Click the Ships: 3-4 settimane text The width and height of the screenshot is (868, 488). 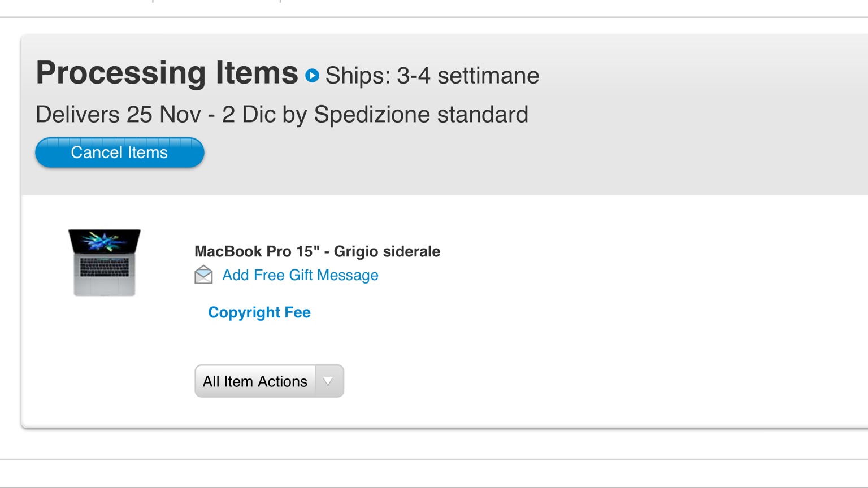[432, 76]
